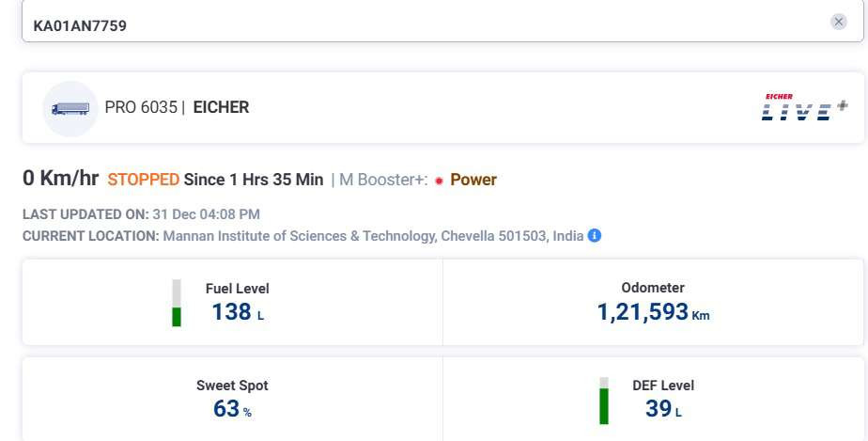This screenshot has height=441, width=868.
Task: Click the Power mode label
Action: [x=473, y=180]
